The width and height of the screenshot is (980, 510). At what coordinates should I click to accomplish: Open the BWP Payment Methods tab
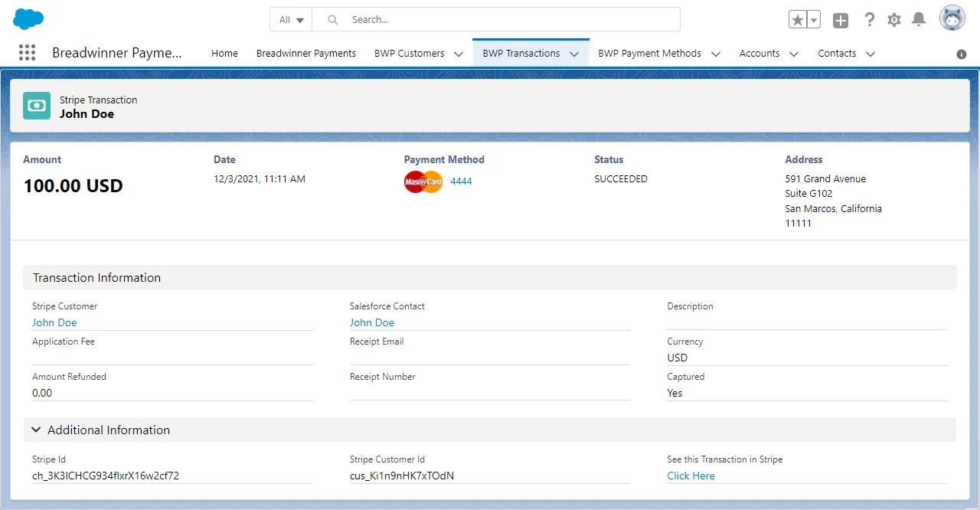click(x=649, y=54)
